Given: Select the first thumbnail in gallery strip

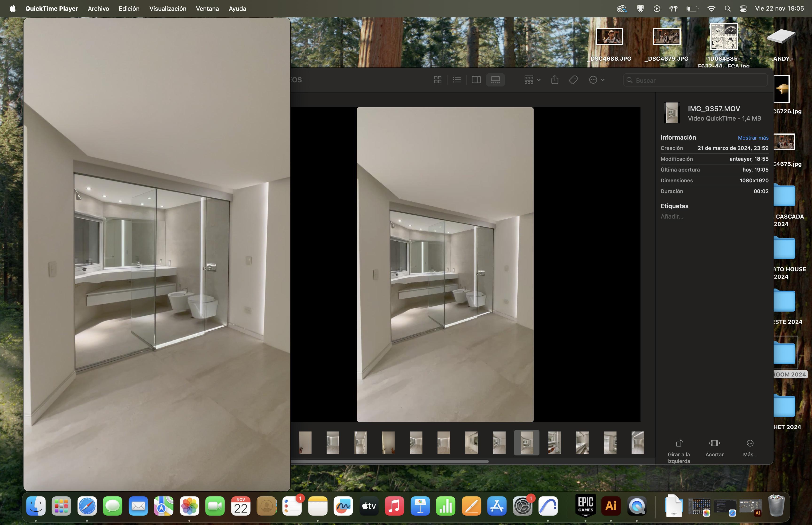Looking at the screenshot, I should coord(305,443).
